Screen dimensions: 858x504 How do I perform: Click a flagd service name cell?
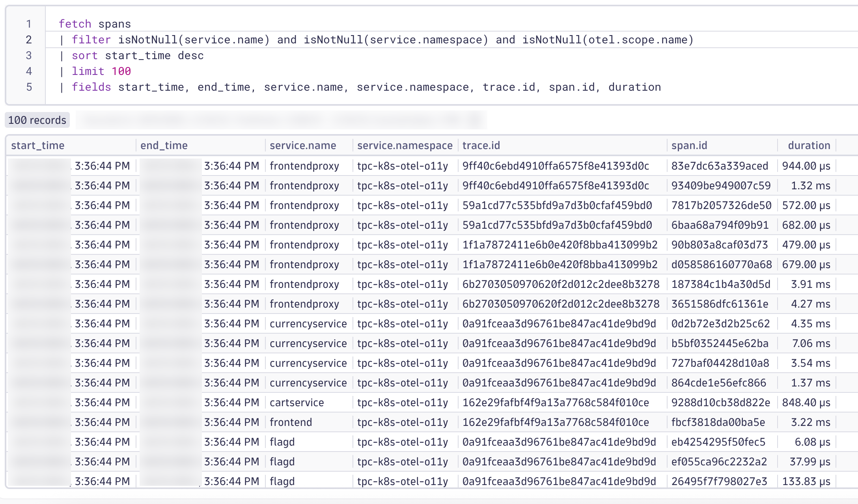[282, 442]
